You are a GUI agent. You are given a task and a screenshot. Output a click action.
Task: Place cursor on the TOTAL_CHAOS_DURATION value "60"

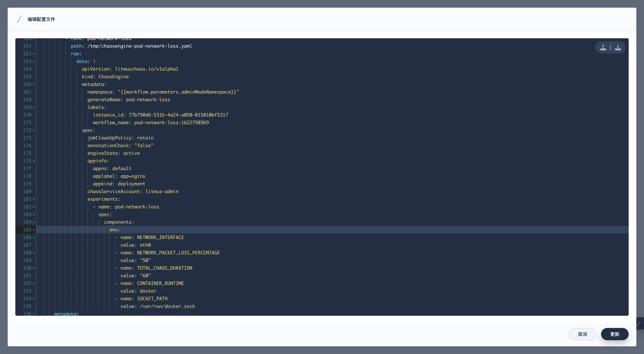pyautogui.click(x=145, y=276)
